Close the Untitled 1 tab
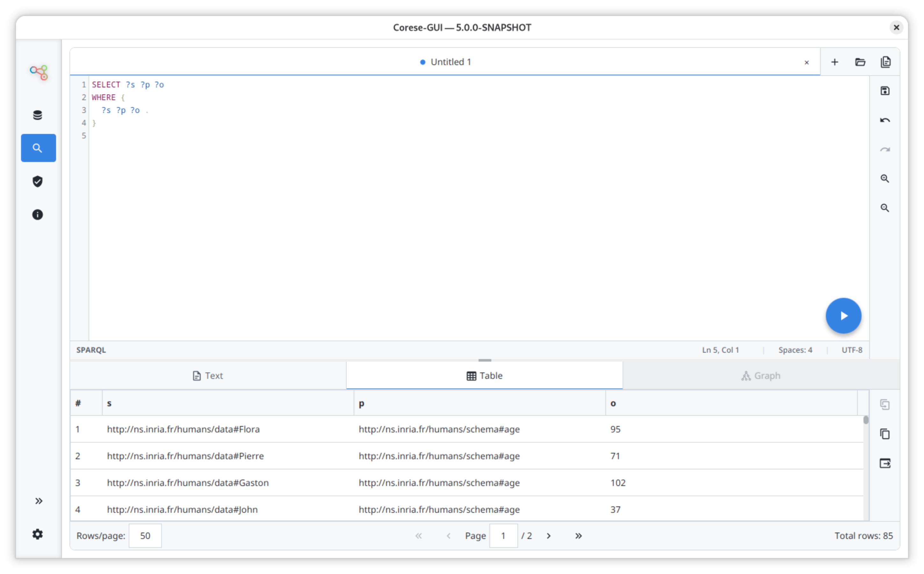The width and height of the screenshot is (924, 574). tap(806, 62)
